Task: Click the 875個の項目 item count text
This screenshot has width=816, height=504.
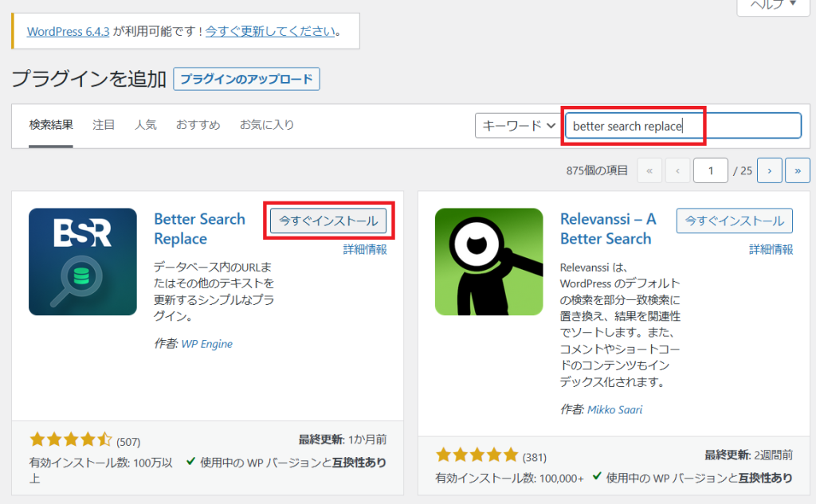Action: 597,170
